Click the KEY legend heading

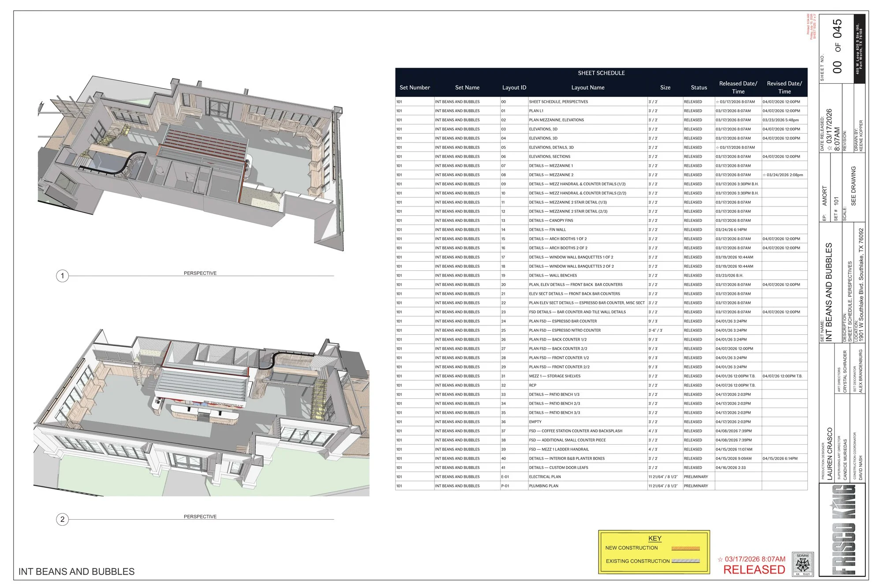click(655, 538)
